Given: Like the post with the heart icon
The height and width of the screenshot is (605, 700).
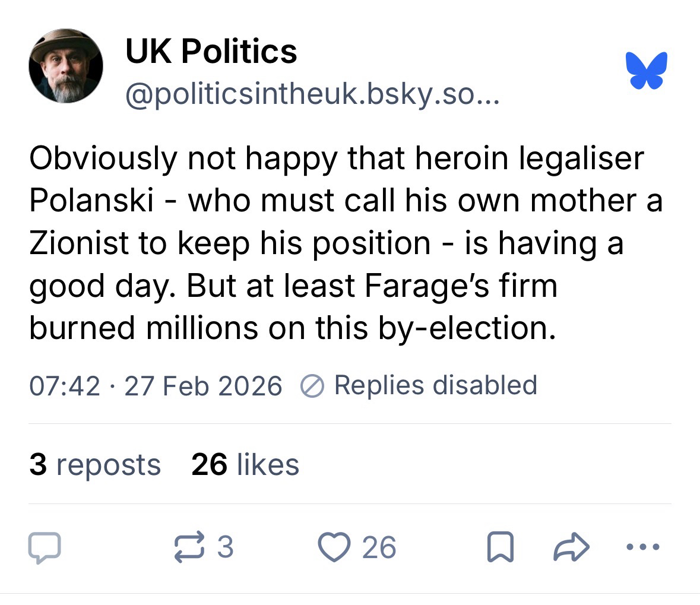Looking at the screenshot, I should pyautogui.click(x=336, y=547).
